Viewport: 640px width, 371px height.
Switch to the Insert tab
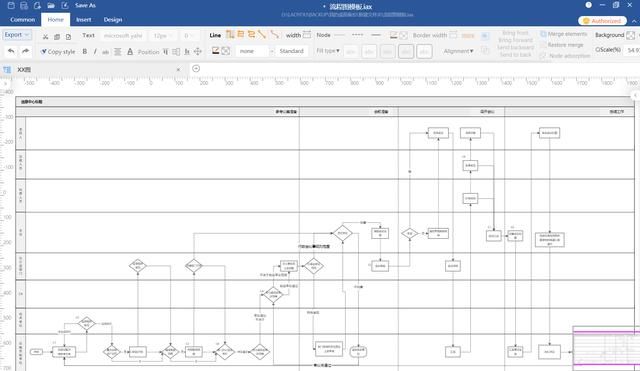point(84,20)
